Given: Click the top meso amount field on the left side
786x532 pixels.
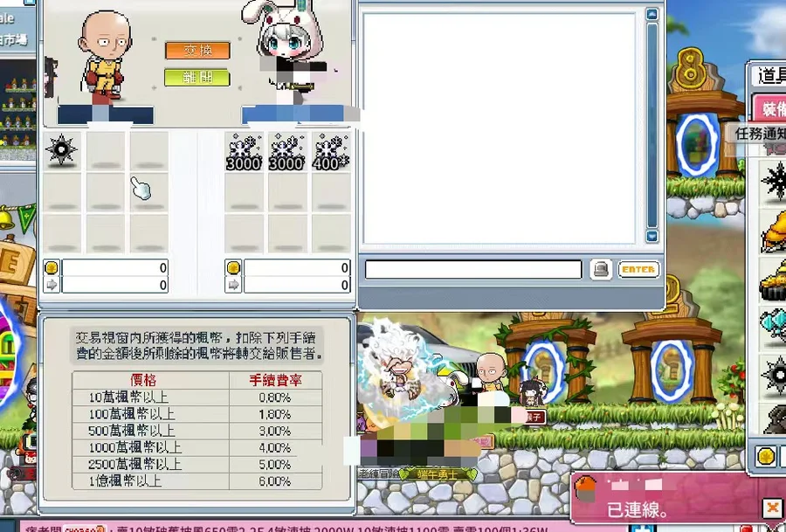Looking at the screenshot, I should point(115,268).
